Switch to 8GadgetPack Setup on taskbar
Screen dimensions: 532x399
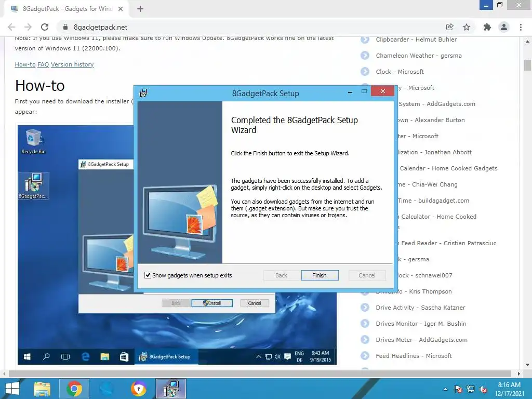coord(170,389)
